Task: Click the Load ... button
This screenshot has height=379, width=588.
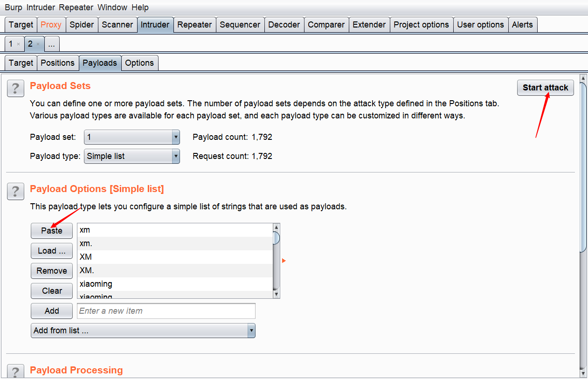Action: pyautogui.click(x=52, y=251)
